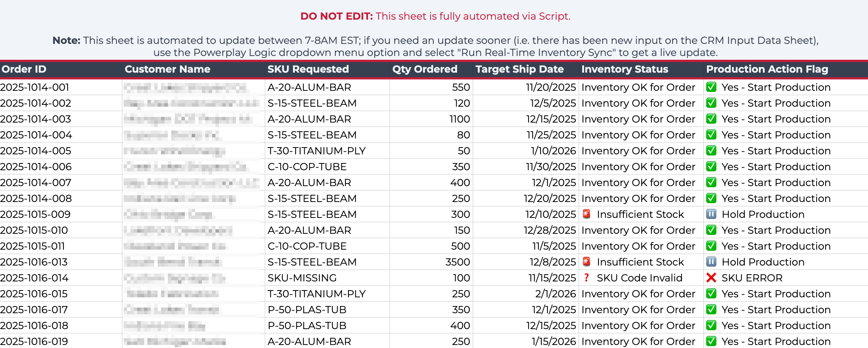Click red question mark beside SKU Code Invalid
Image resolution: width=868 pixels, height=348 pixels.
pos(586,278)
